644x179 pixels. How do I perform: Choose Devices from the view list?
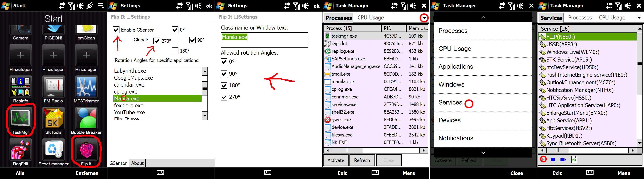pyautogui.click(x=483, y=120)
